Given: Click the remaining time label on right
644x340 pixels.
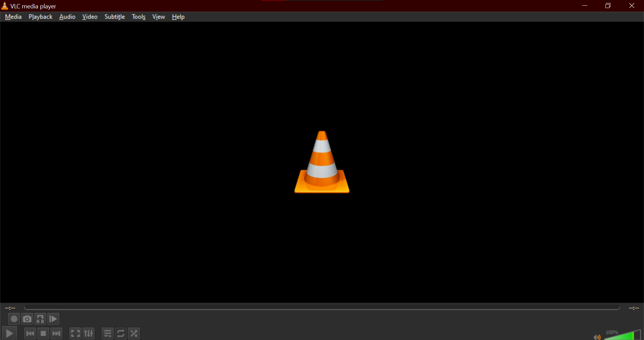Looking at the screenshot, I should coord(634,308).
